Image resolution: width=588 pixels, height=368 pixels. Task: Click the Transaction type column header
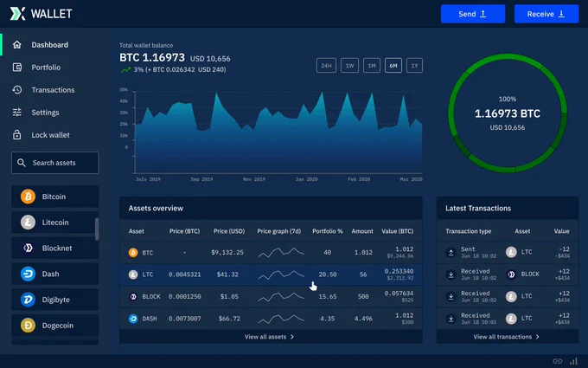point(469,231)
